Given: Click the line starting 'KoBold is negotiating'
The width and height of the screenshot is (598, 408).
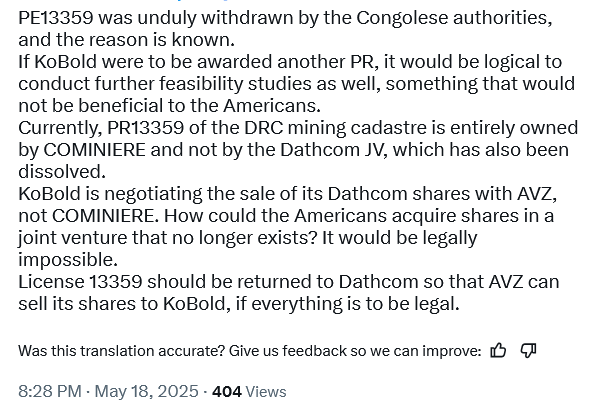Looking at the screenshot, I should click(288, 194).
